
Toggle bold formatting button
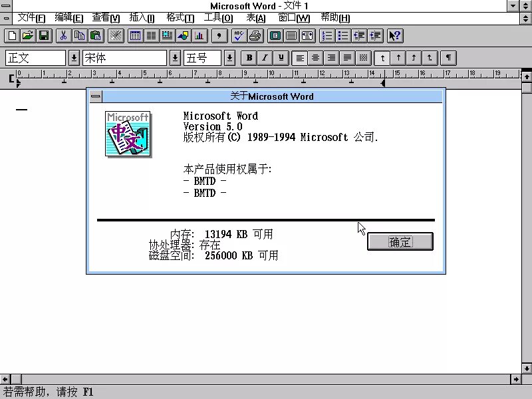pos(249,58)
